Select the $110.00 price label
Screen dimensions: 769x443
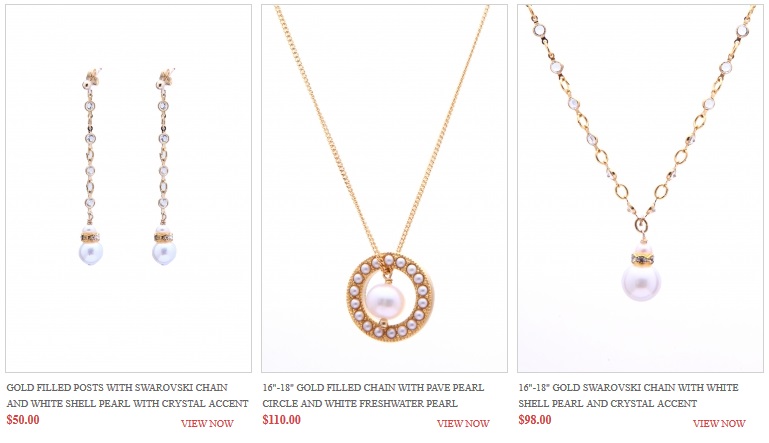(x=282, y=420)
